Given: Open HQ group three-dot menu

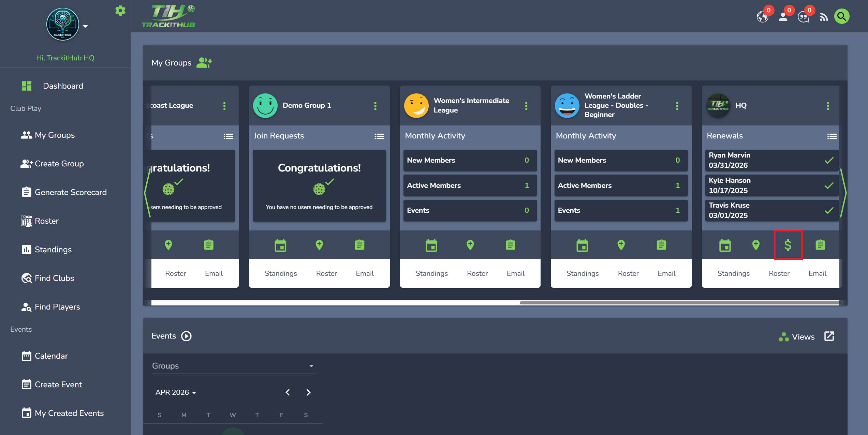Looking at the screenshot, I should tap(828, 106).
